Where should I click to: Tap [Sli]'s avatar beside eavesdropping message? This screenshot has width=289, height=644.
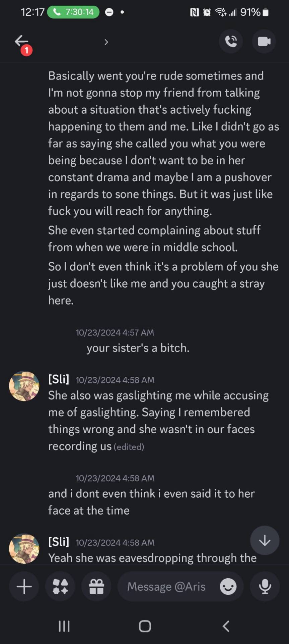click(24, 549)
